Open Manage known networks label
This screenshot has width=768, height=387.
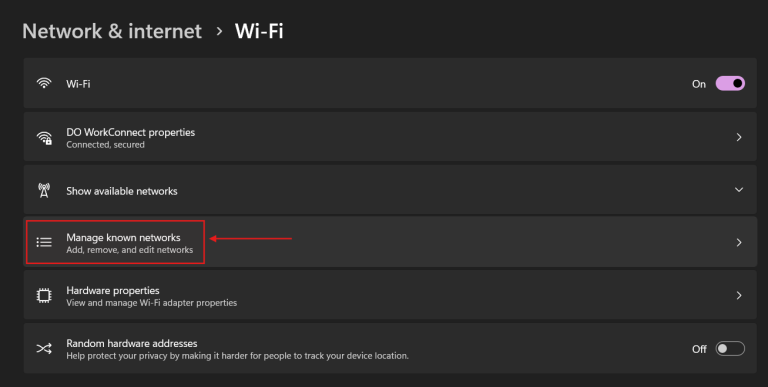coord(123,238)
